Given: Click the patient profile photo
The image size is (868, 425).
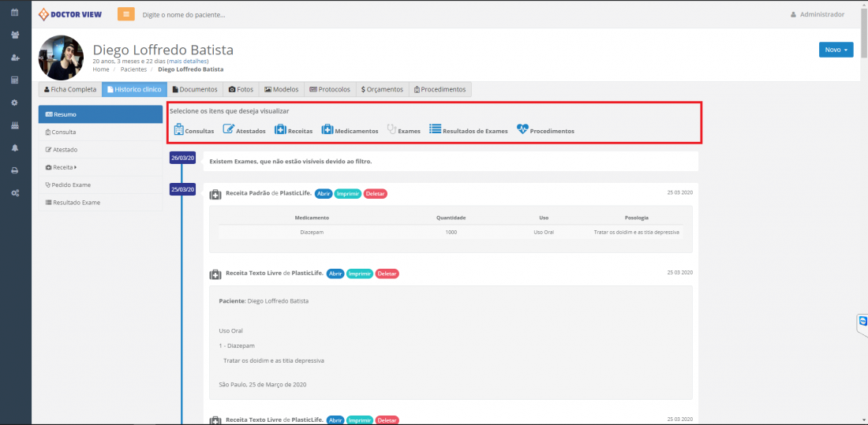Looking at the screenshot, I should [x=62, y=58].
